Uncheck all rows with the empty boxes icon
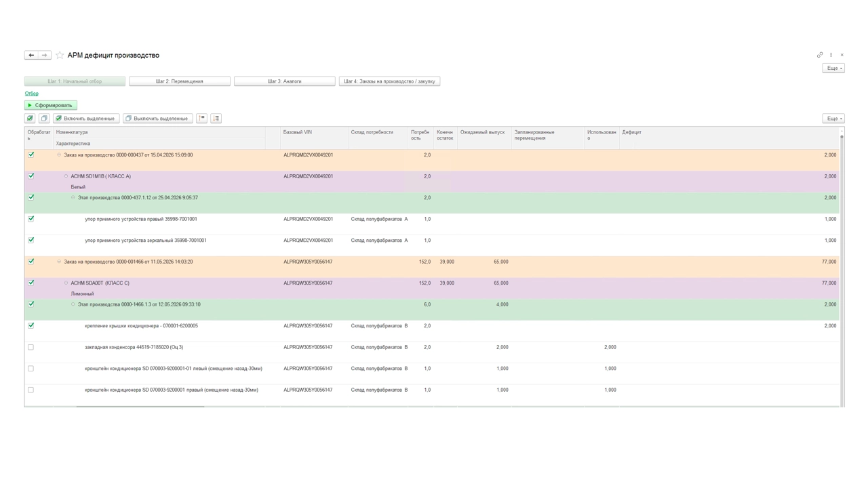Screen dimensions: 868x488 [x=44, y=119]
